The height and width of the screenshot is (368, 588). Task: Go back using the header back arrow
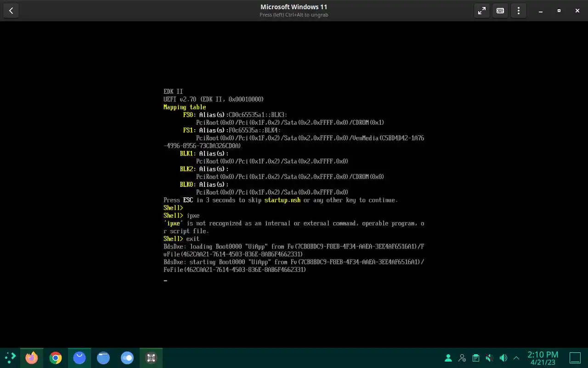11,11
